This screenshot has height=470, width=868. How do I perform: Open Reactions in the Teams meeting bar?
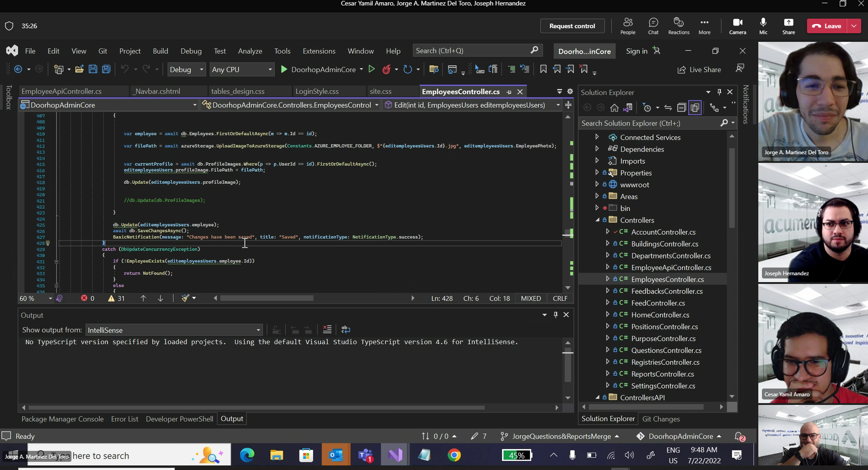679,26
